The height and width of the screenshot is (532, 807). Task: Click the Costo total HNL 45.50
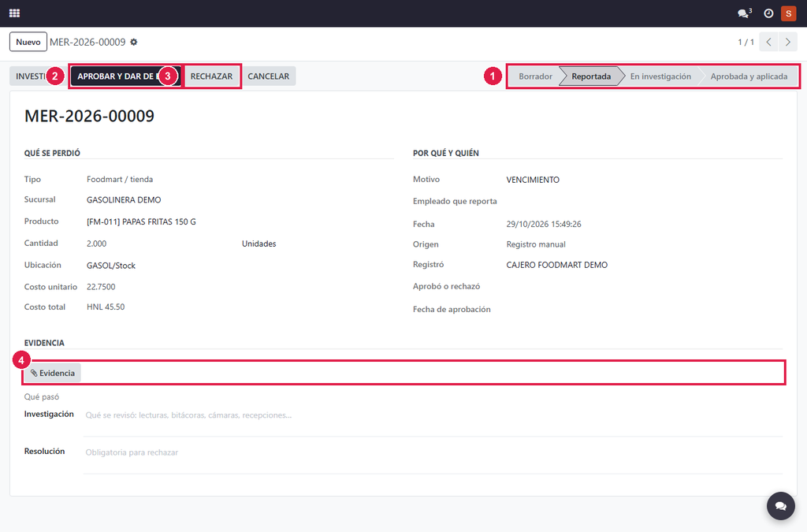[106, 307]
